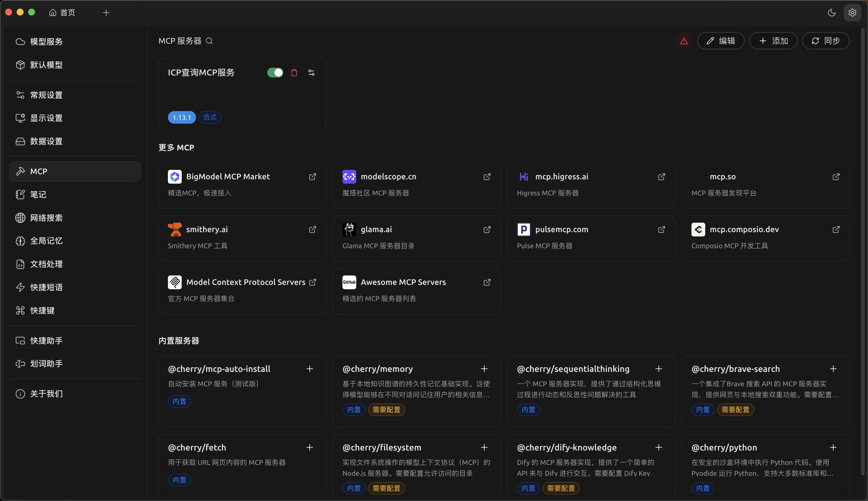Open 快捷键 in the sidebar
The image size is (868, 501).
pos(75,310)
